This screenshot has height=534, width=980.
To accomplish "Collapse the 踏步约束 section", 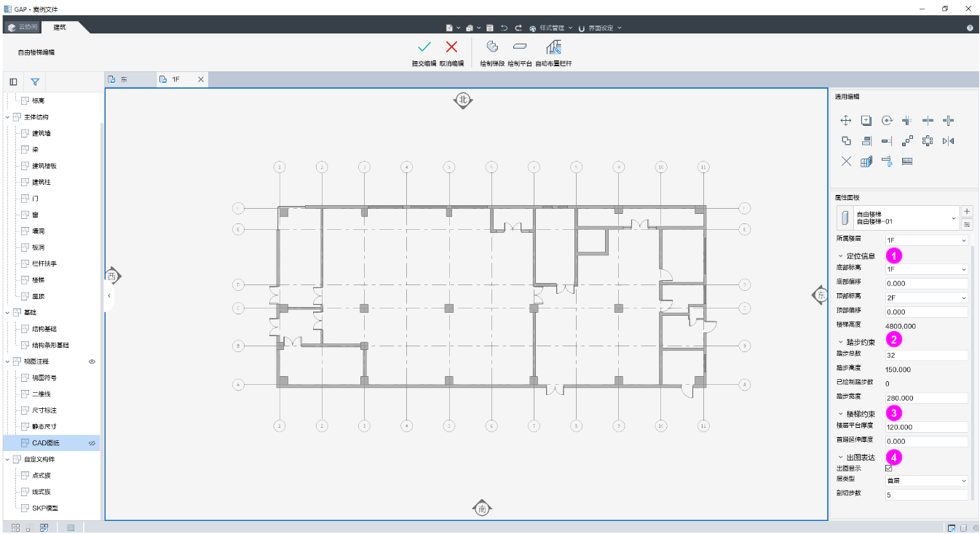I will (840, 342).
